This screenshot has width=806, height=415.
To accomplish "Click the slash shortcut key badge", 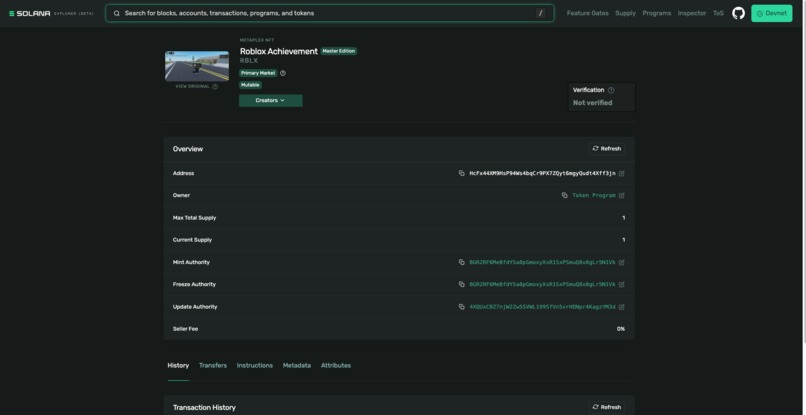I will 540,13.
